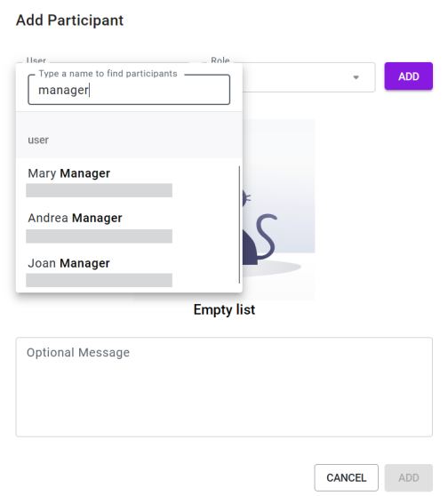Click the User field label
Image resolution: width=448 pixels, height=496 pixels.
point(36,60)
